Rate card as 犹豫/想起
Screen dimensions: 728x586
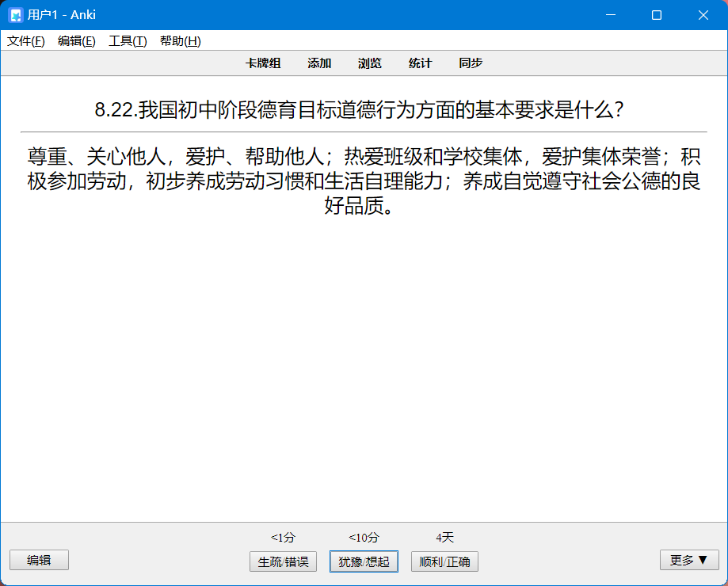[364, 562]
